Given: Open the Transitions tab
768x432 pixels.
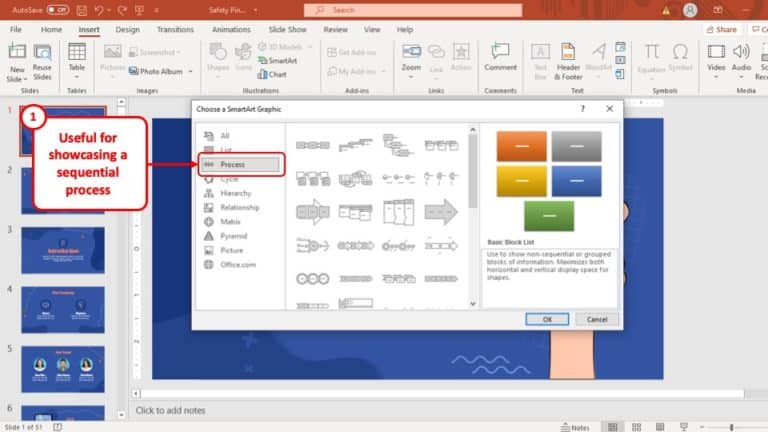Looking at the screenshot, I should tap(175, 29).
